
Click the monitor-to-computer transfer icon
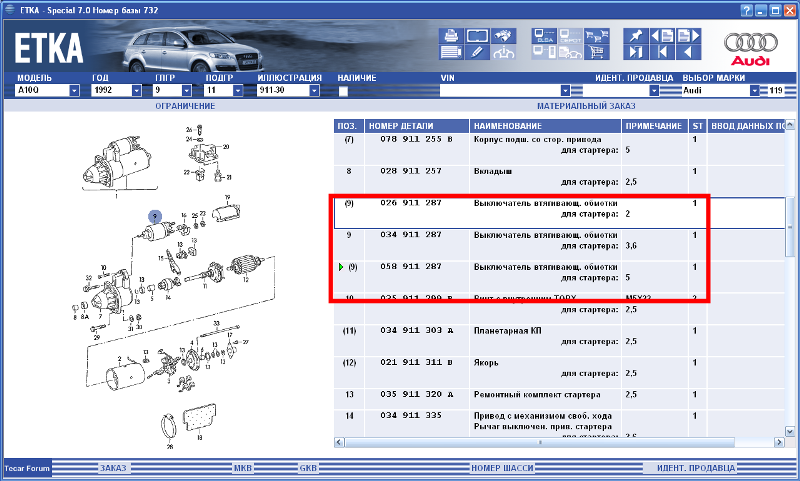(x=544, y=52)
